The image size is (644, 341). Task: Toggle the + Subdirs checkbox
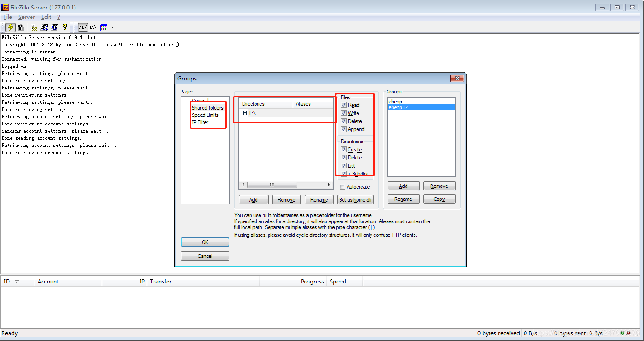point(344,174)
